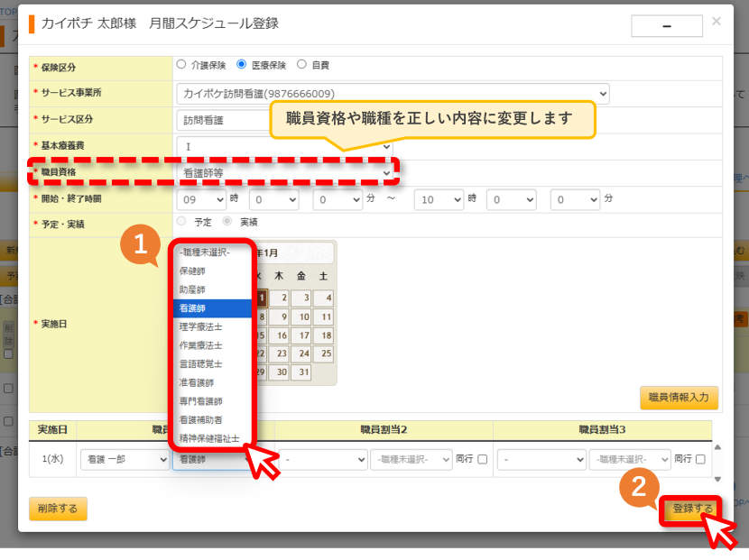Select 看護師 in the job type list
Screen dimensions: 749x560
pyautogui.click(x=213, y=308)
